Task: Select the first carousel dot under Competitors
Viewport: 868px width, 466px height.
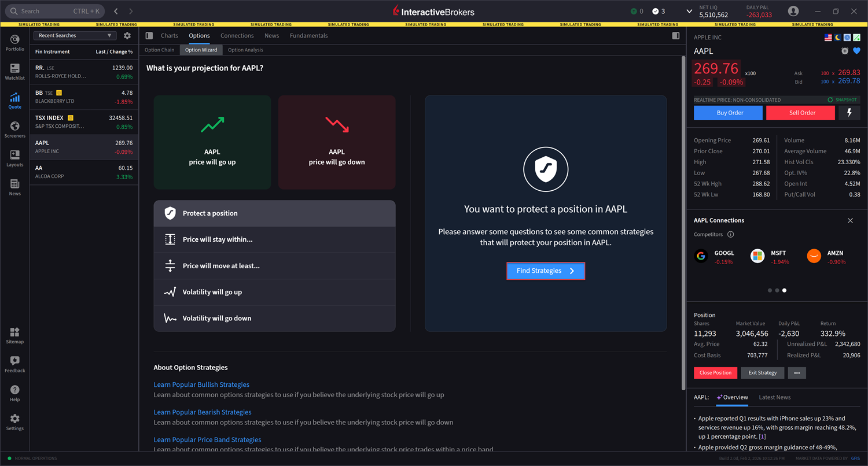Action: coord(770,290)
